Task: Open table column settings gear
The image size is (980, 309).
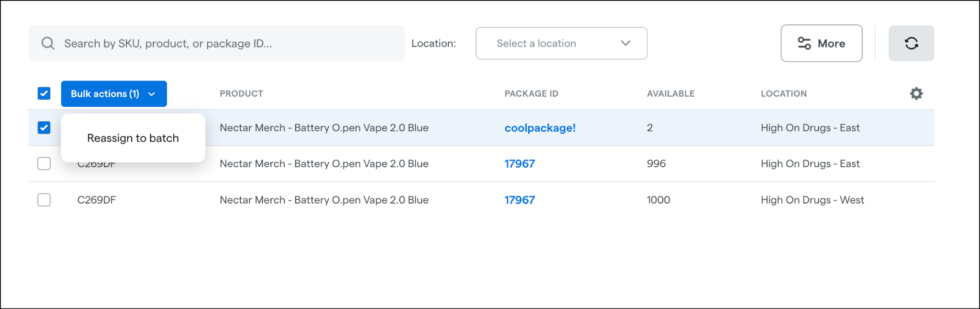Action: pos(916,93)
